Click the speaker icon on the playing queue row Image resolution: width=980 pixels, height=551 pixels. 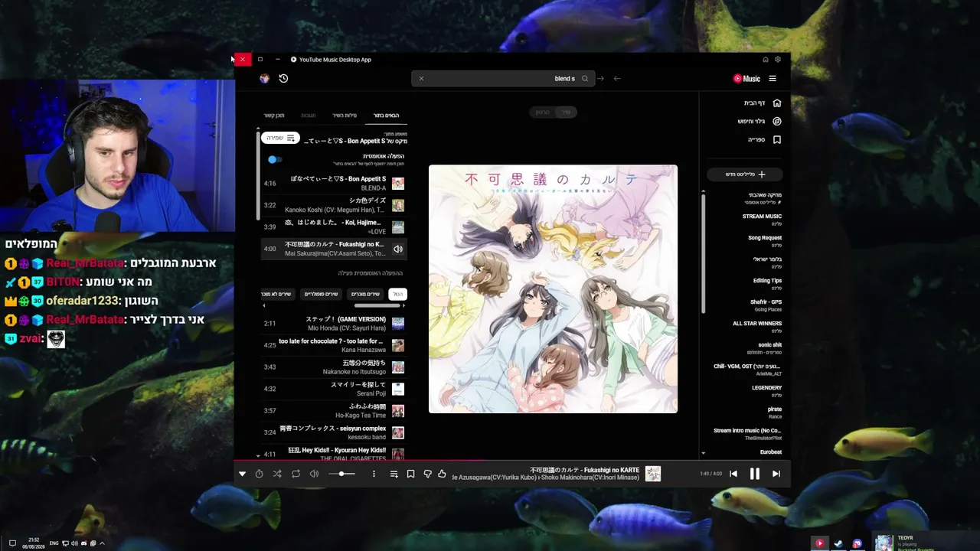coord(398,249)
